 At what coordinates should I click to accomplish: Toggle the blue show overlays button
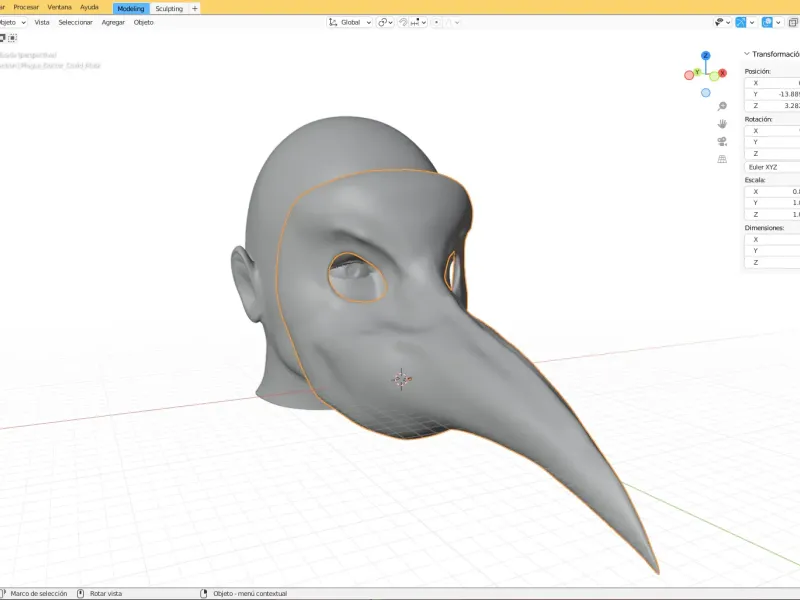click(x=767, y=22)
